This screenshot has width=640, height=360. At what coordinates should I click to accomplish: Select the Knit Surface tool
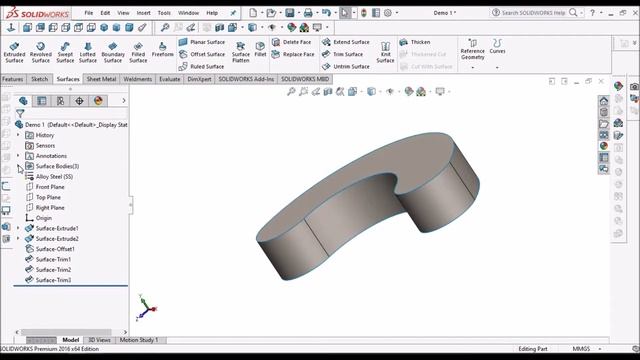(385, 52)
